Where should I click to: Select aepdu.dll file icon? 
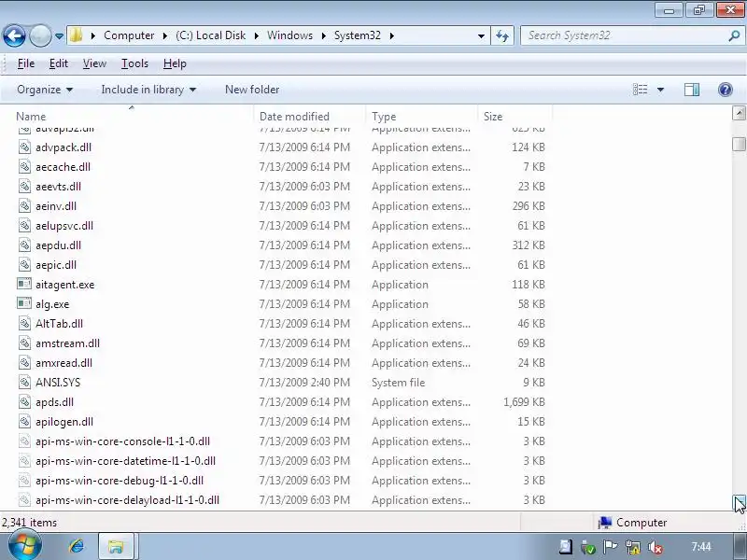tap(24, 245)
